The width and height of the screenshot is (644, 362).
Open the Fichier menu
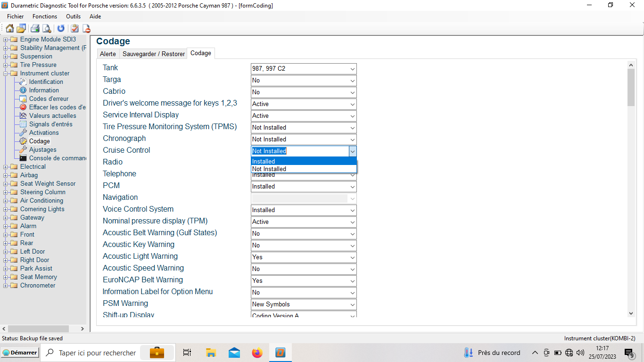[x=16, y=16]
